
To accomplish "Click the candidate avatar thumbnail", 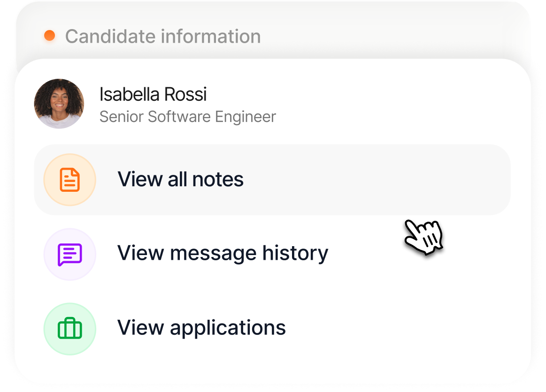I will point(59,103).
